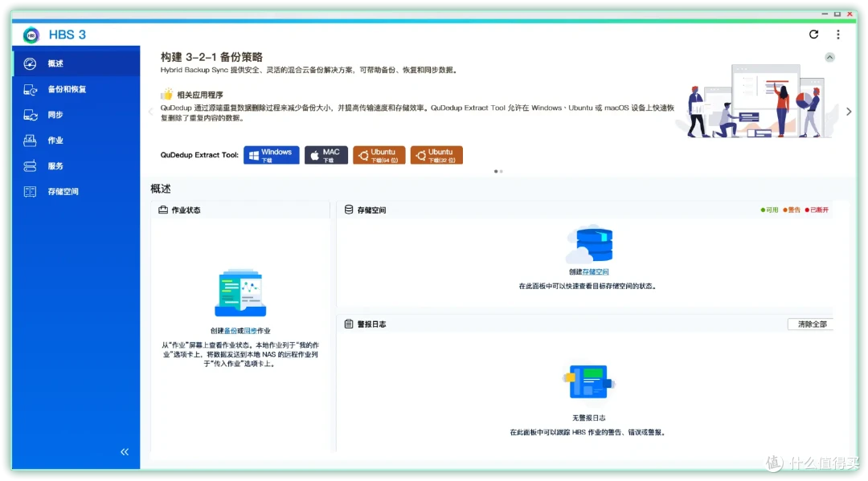The height and width of the screenshot is (481, 868).
Task: Show the next banner slide
Action: [849, 112]
